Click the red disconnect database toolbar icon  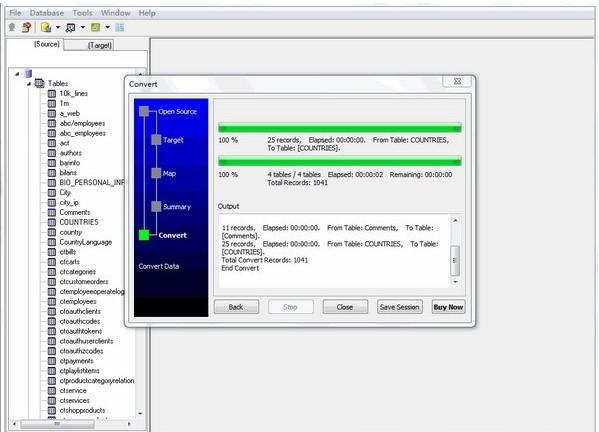(26, 27)
